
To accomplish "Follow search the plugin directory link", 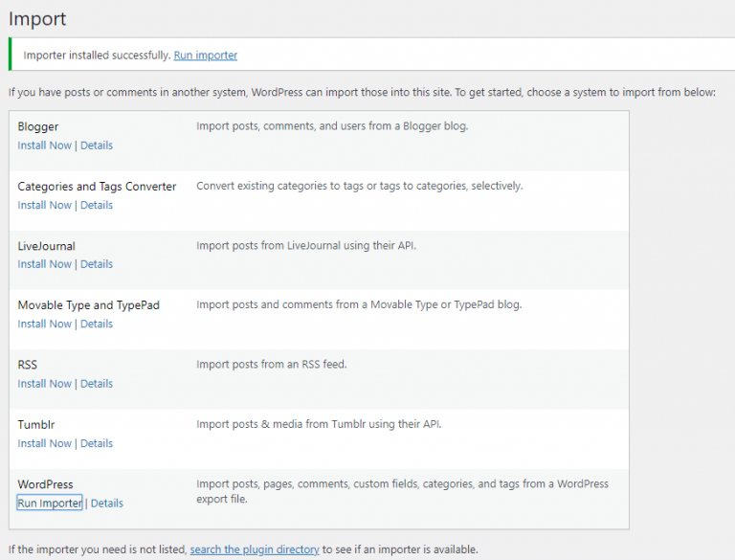I will 255,549.
